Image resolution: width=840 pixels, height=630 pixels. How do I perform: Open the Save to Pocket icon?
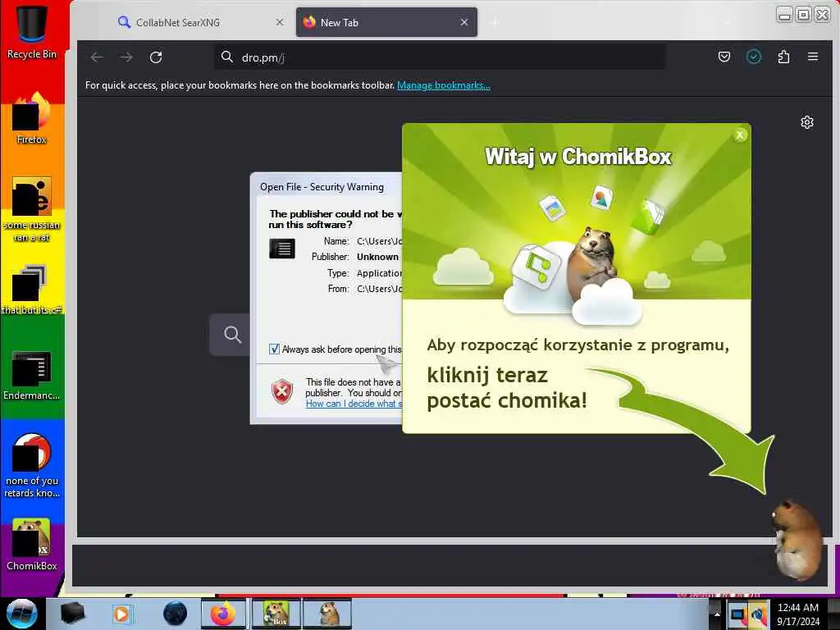[x=724, y=57]
